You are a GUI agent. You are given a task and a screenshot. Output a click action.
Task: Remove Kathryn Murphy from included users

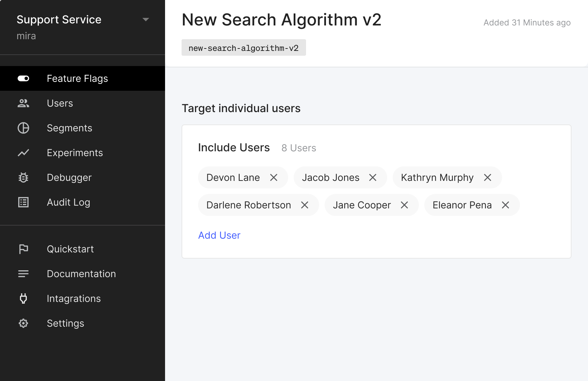[488, 177]
